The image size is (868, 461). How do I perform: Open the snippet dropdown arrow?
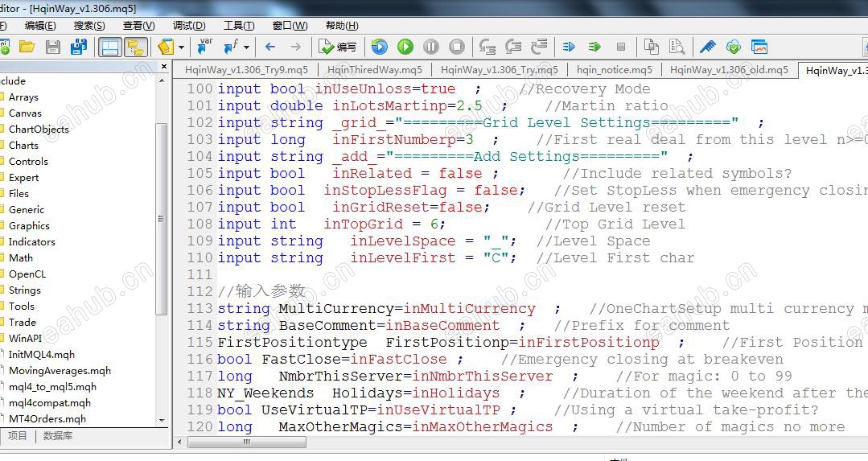(181, 47)
